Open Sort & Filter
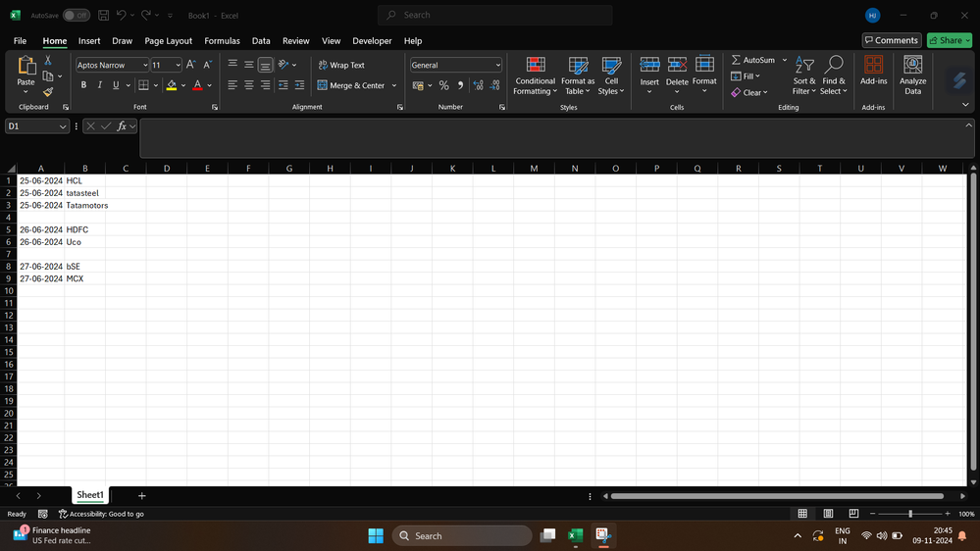Screen dimensions: 980x551 click(x=804, y=75)
